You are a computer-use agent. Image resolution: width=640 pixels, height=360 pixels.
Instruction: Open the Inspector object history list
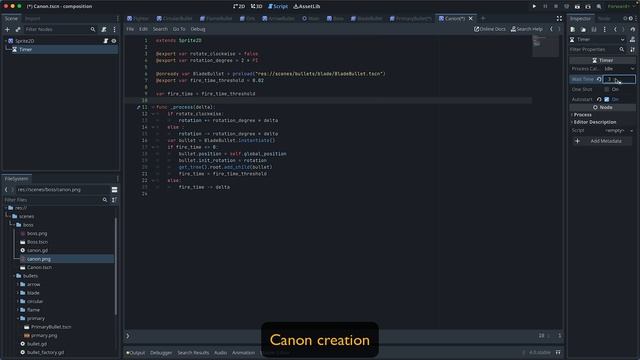click(633, 29)
